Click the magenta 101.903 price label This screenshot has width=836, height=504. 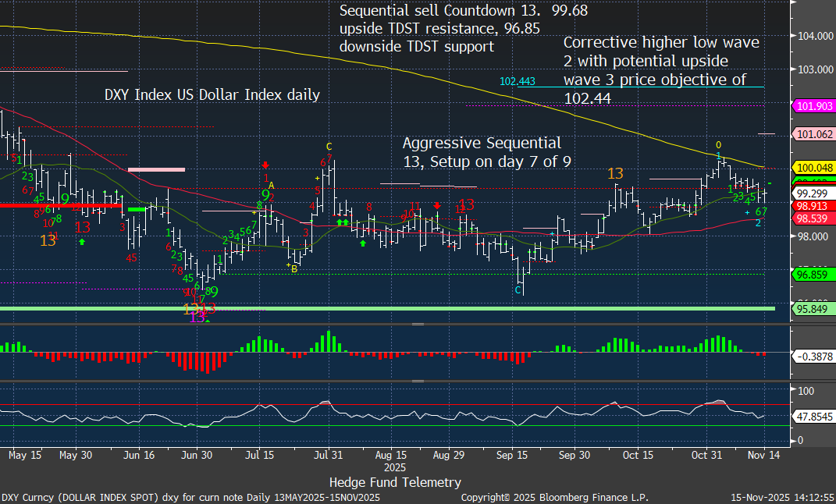point(813,107)
